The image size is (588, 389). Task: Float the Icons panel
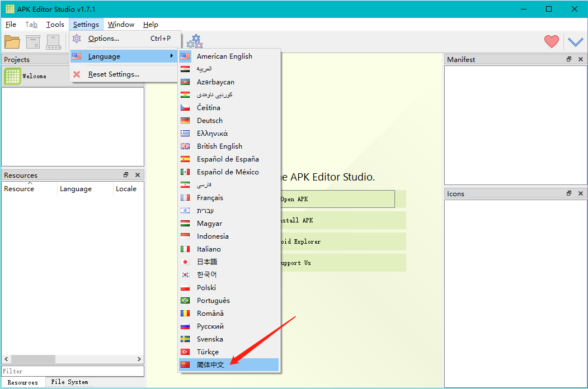coord(569,193)
